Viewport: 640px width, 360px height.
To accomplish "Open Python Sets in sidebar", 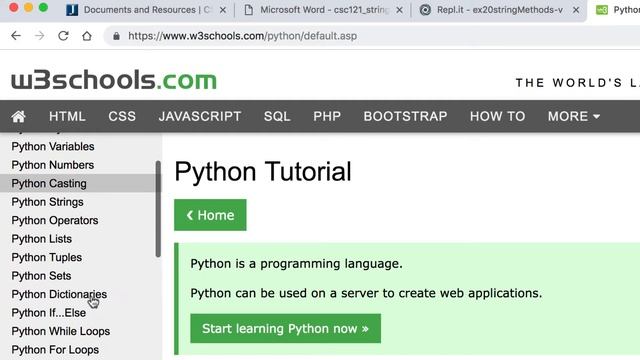I will click(41, 276).
